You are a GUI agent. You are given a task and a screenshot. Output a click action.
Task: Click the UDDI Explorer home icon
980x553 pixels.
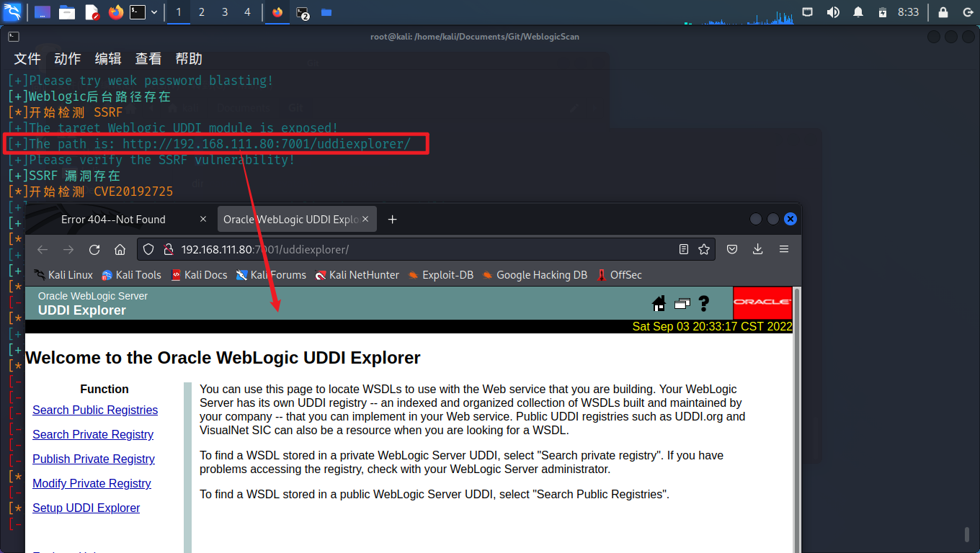659,303
